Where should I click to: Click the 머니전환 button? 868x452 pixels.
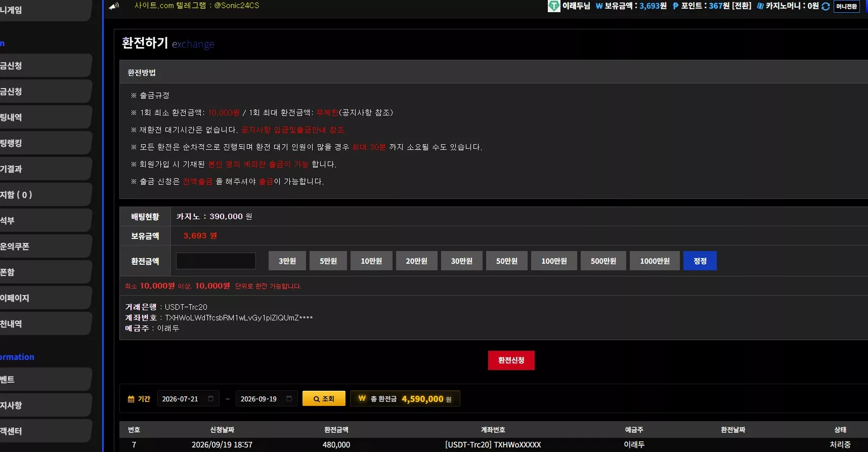pyautogui.click(x=846, y=7)
